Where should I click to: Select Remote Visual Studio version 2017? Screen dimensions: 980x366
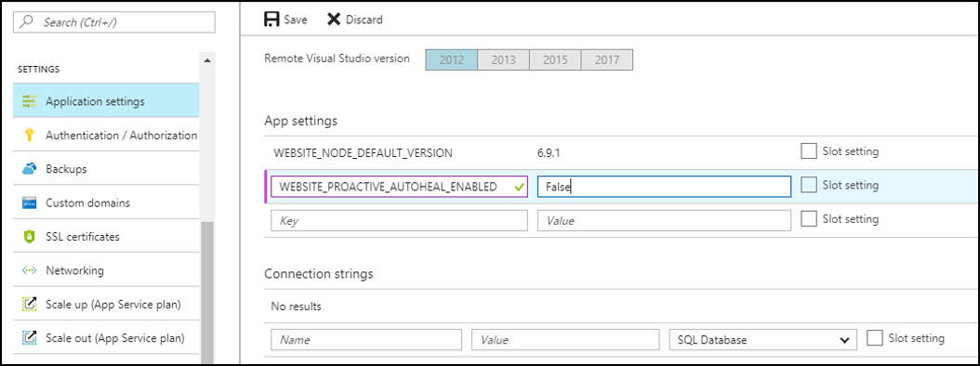[607, 60]
